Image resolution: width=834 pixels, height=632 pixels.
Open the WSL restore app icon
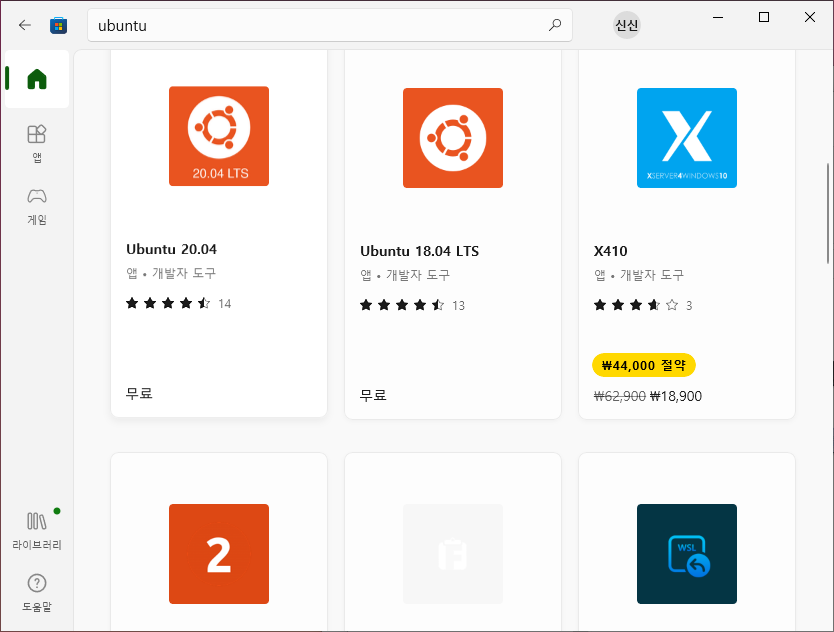[687, 554]
